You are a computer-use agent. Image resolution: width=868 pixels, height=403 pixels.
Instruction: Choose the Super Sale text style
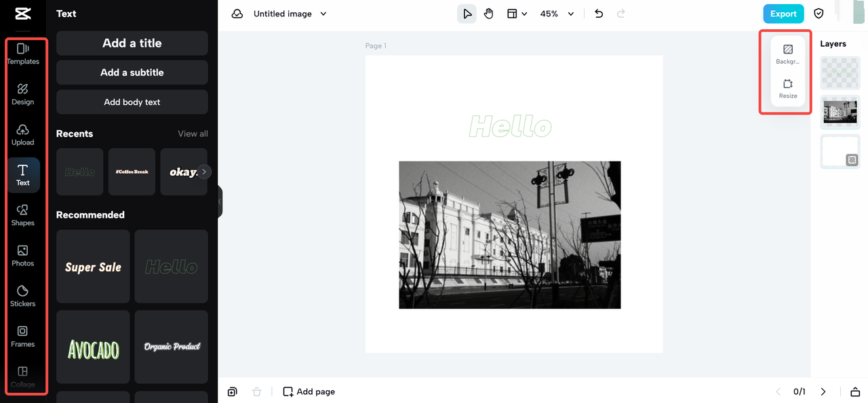tap(93, 267)
